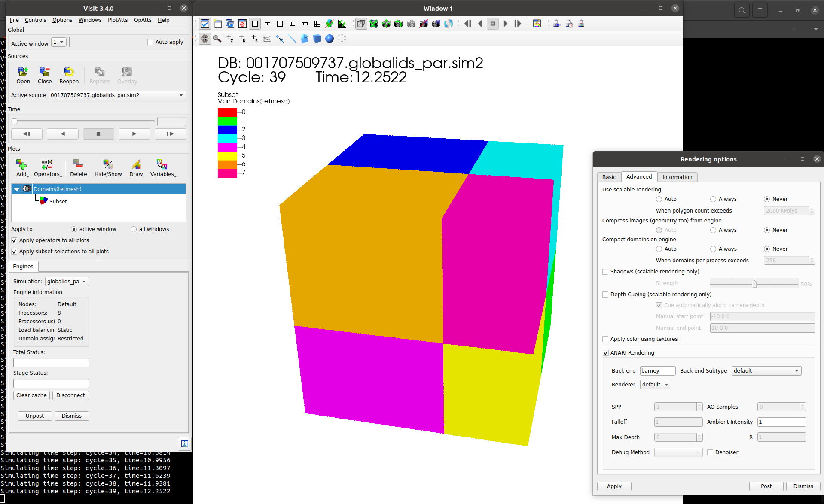The width and height of the screenshot is (824, 504).
Task: Click Apply in Rendering options
Action: [x=614, y=486]
